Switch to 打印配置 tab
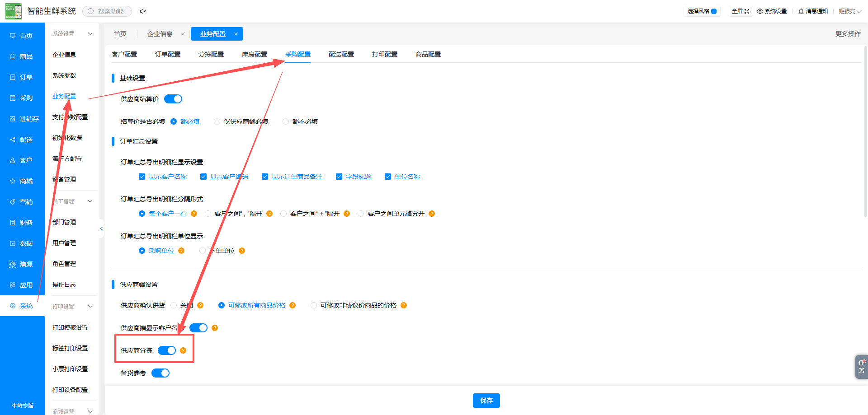The image size is (868, 415). pos(385,54)
